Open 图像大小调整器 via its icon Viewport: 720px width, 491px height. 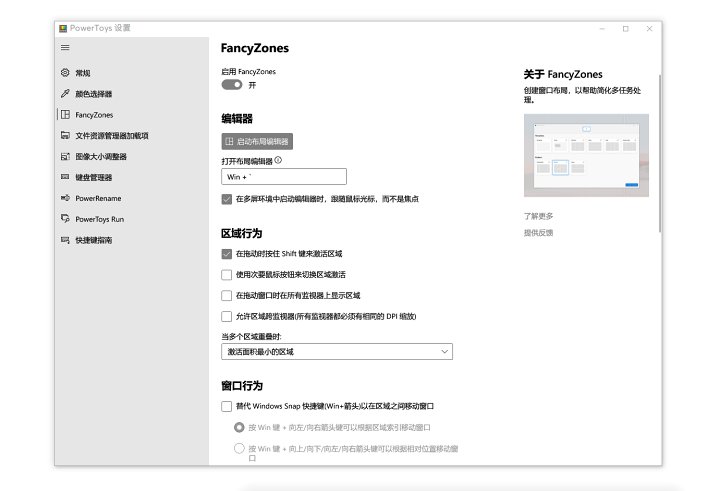click(x=66, y=157)
